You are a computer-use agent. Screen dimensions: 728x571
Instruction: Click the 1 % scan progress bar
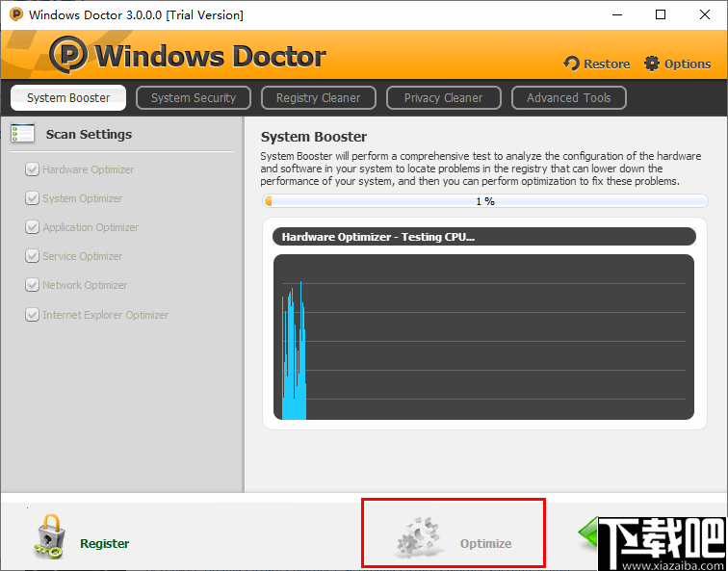[x=485, y=201]
